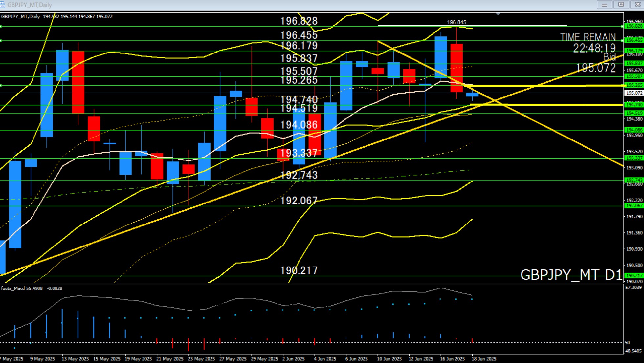644x363 pixels.
Task: Click the 57.3039 indicator scale value
Action: 634,288
